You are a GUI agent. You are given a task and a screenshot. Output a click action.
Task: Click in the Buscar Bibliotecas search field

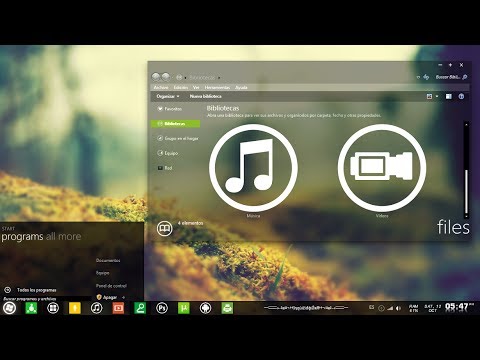click(x=448, y=77)
